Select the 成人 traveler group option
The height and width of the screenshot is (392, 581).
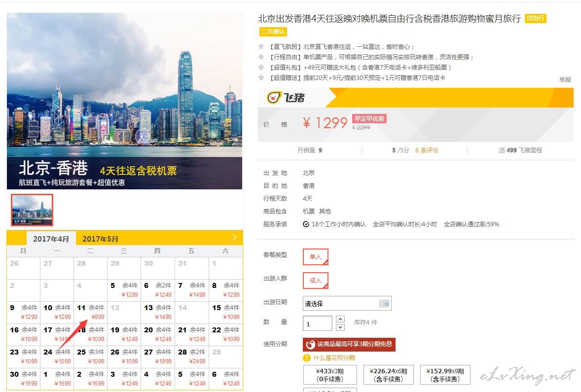tap(315, 280)
